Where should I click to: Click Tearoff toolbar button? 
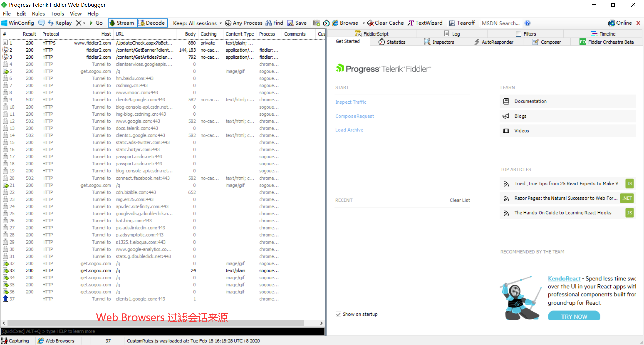[x=462, y=23]
